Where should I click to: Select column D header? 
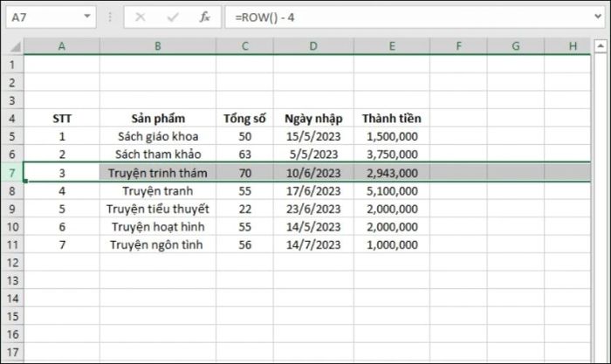pyautogui.click(x=313, y=46)
